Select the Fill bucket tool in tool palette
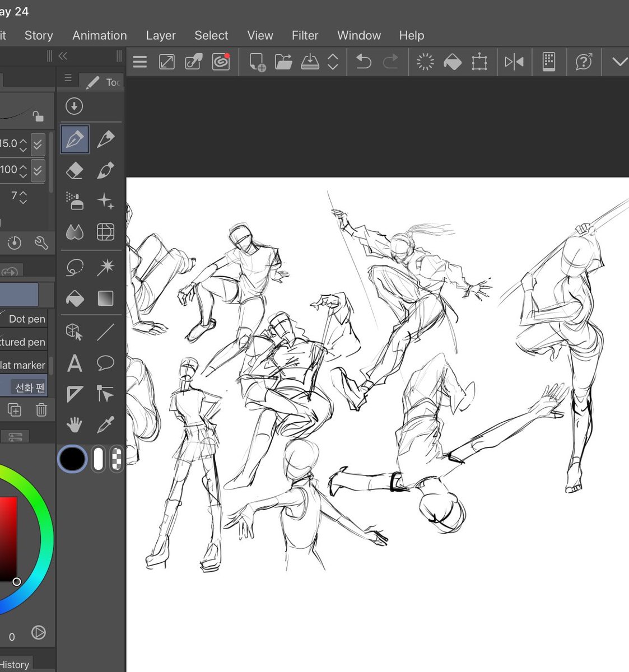The width and height of the screenshot is (629, 672). tap(74, 298)
